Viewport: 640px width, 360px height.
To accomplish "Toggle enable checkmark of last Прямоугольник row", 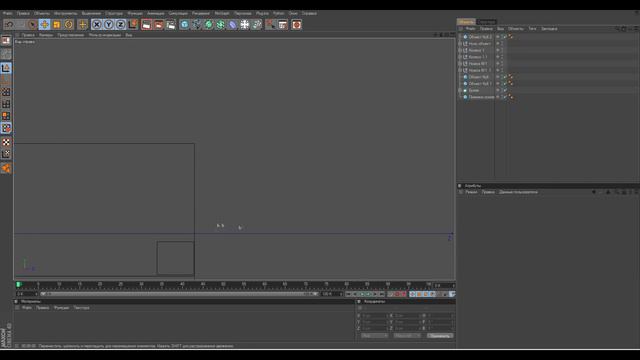I will 504,97.
